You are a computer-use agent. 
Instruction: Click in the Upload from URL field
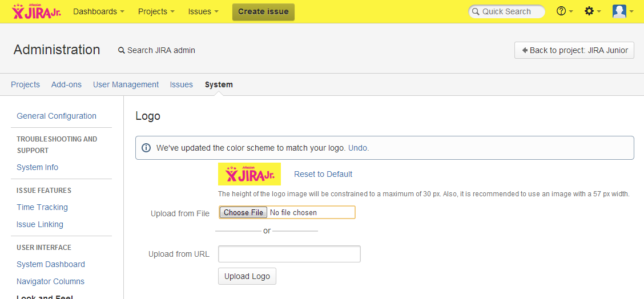point(289,254)
